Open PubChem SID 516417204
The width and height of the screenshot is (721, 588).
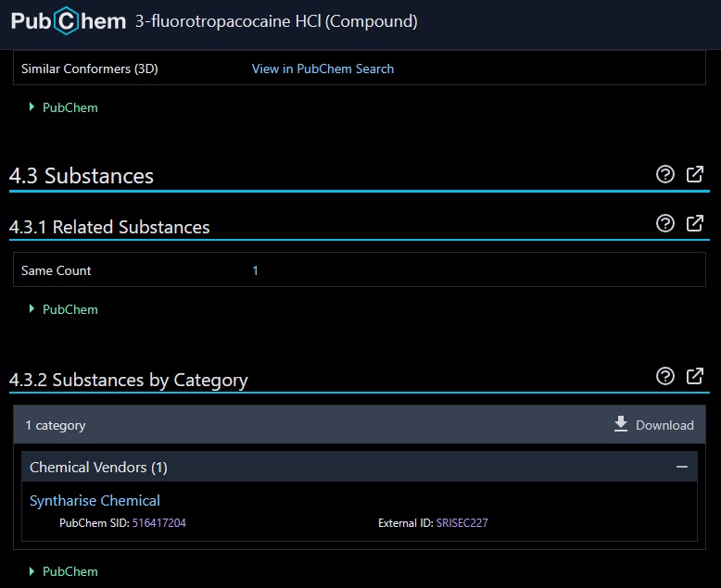pyautogui.click(x=159, y=523)
